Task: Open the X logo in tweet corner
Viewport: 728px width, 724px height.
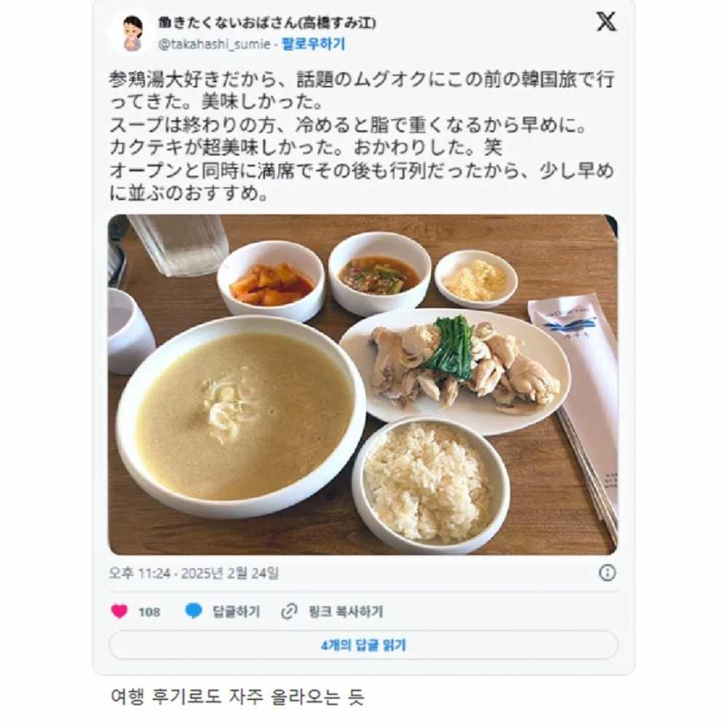Action: (606, 21)
